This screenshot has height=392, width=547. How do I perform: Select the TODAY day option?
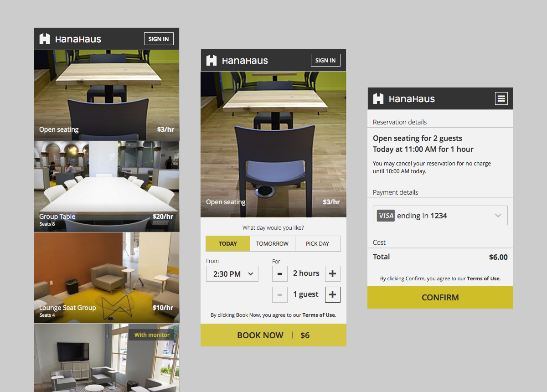point(228,244)
